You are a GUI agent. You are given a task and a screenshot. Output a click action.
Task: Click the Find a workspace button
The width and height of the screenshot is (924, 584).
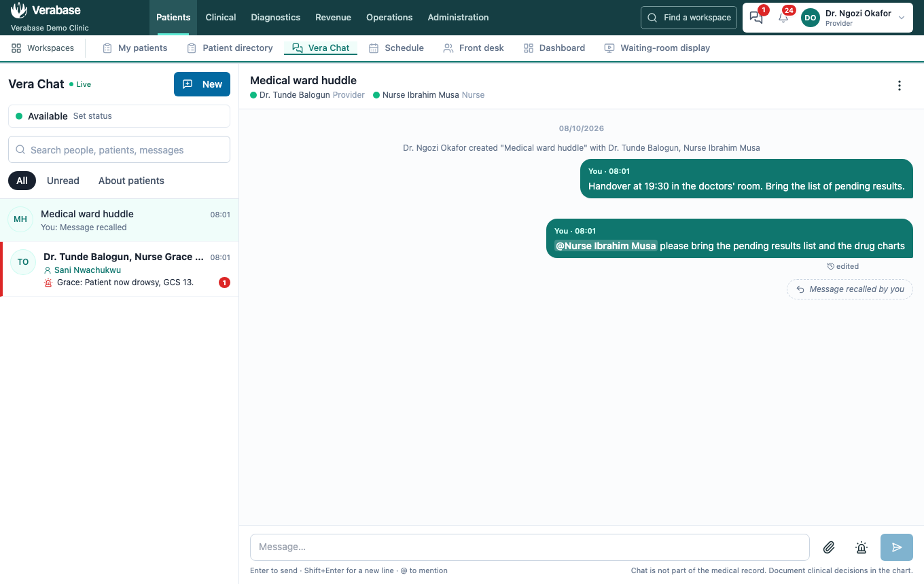click(689, 18)
